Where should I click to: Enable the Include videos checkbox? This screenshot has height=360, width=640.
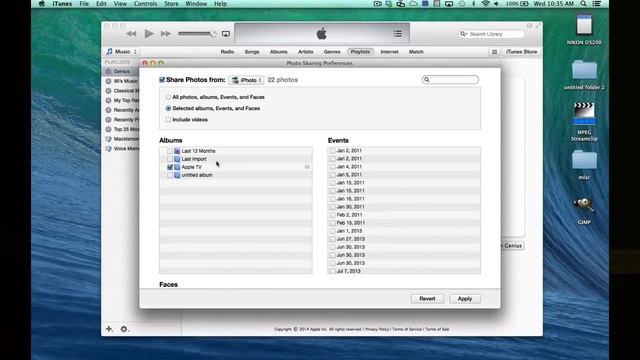[x=168, y=120]
